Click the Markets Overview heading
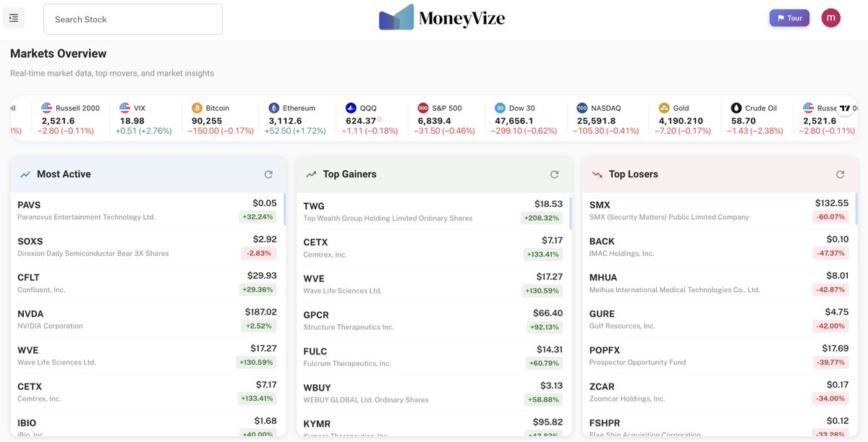Screen dimensions: 868x442 59,54
